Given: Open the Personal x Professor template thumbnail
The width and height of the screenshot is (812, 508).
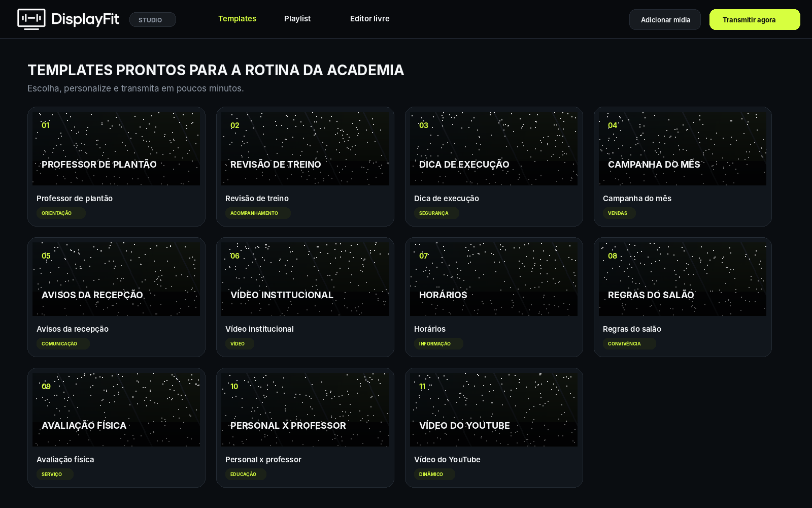Looking at the screenshot, I should [305, 409].
